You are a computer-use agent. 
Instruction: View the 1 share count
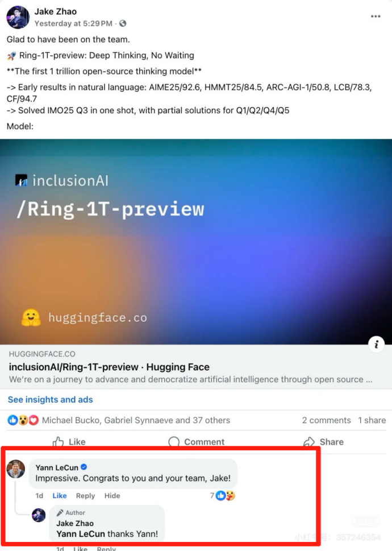point(372,420)
